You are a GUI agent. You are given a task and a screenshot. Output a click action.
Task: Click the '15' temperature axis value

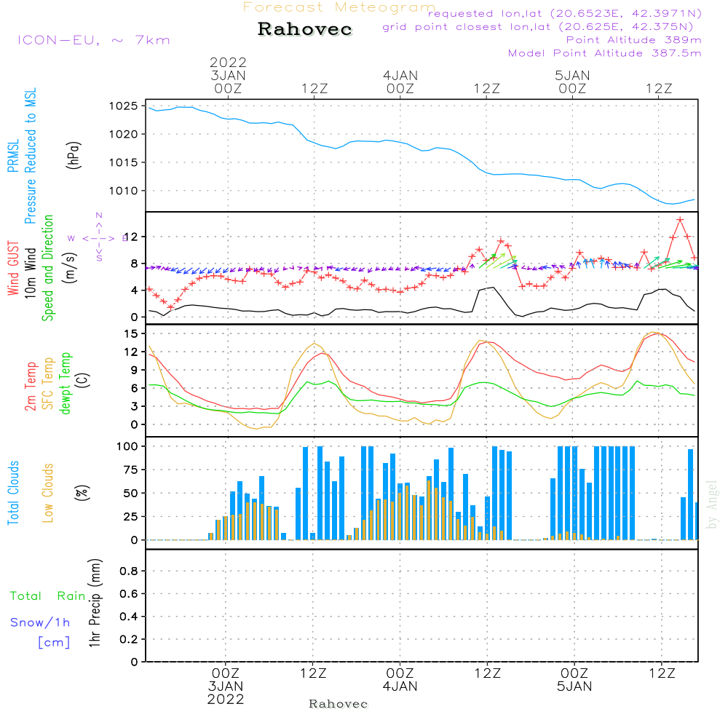click(x=131, y=334)
